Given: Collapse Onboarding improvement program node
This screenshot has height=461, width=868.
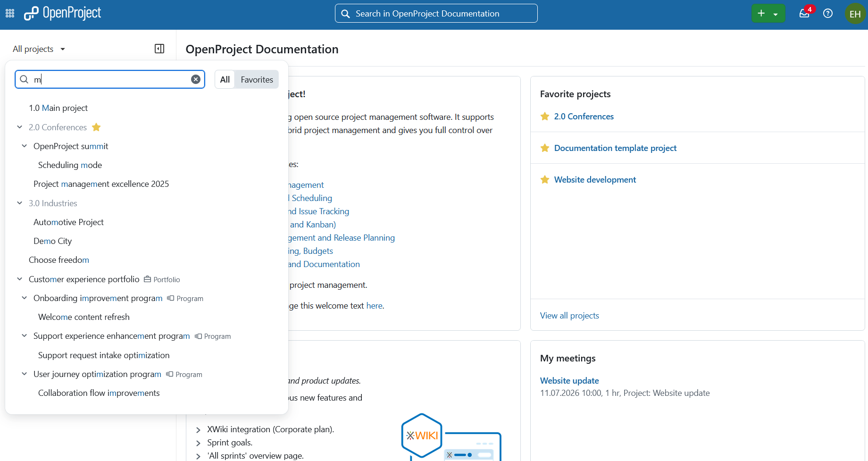Looking at the screenshot, I should point(24,298).
